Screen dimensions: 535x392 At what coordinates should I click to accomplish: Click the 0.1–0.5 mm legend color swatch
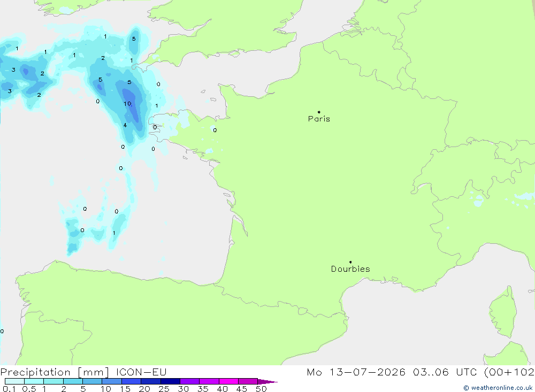coord(14,381)
